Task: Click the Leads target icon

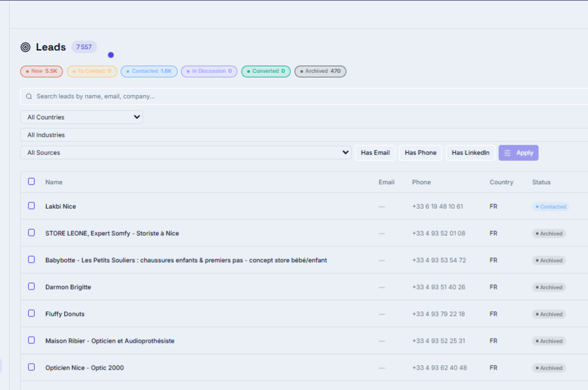Action: [26, 47]
